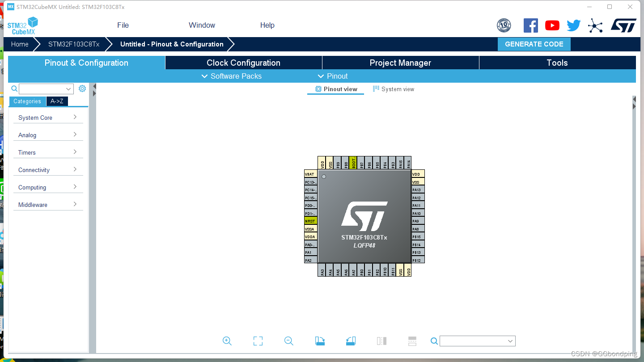Select pin PC13 on the chip
Image resolution: width=644 pixels, height=362 pixels.
tap(310, 182)
